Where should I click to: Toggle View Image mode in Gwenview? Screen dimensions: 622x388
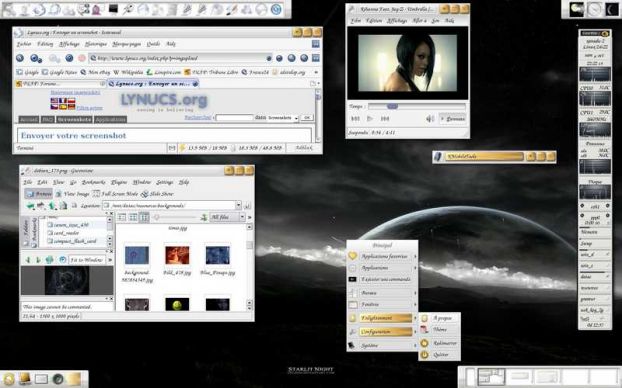click(72, 194)
